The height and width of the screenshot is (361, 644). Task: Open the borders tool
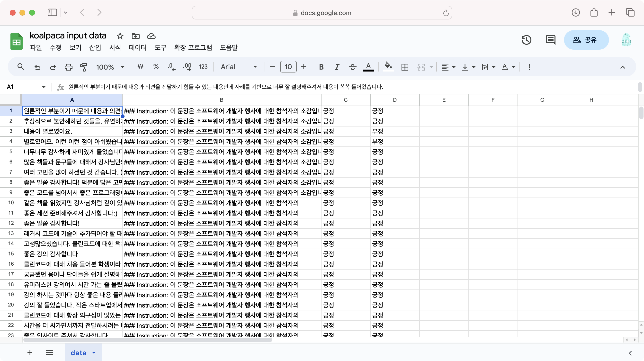click(405, 67)
